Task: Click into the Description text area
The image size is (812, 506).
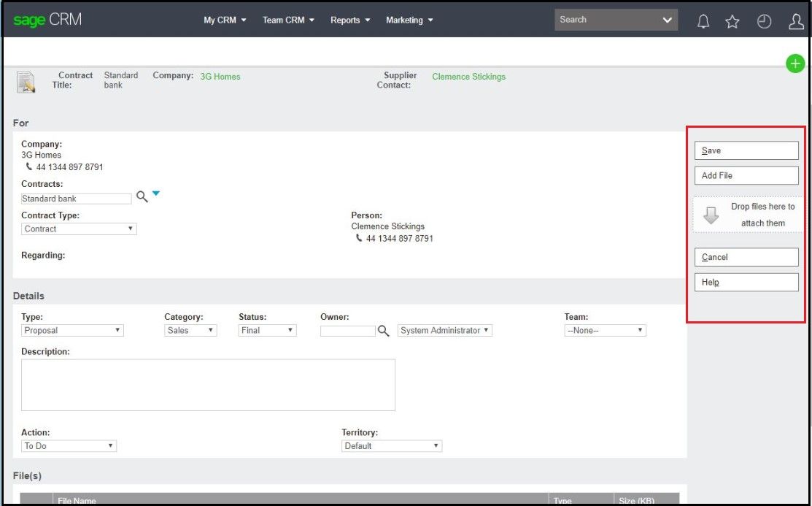Action: coord(208,385)
